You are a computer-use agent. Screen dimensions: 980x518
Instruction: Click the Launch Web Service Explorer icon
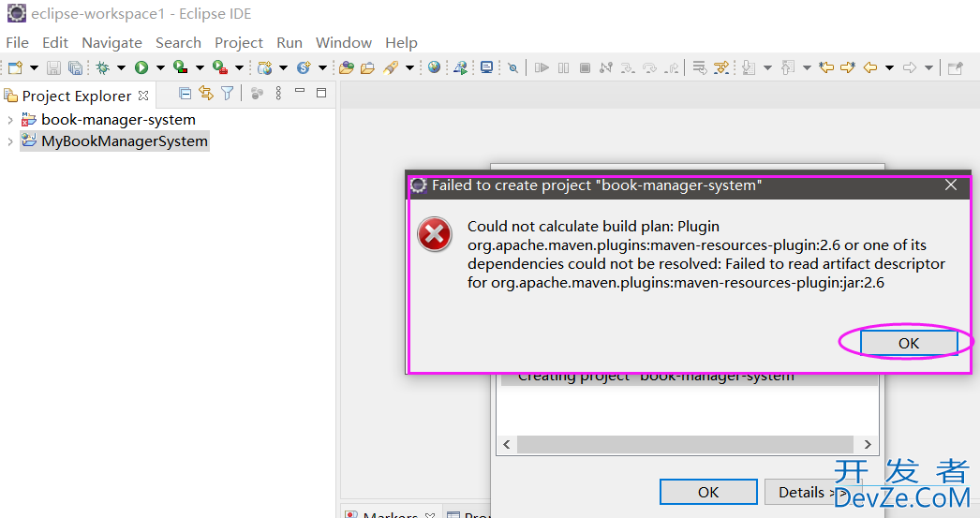tap(461, 67)
